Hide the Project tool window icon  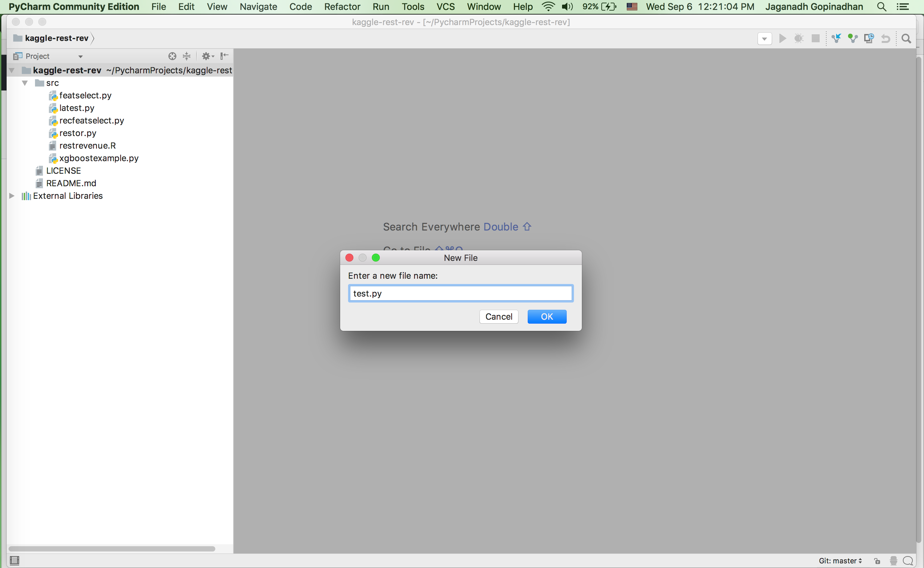224,56
